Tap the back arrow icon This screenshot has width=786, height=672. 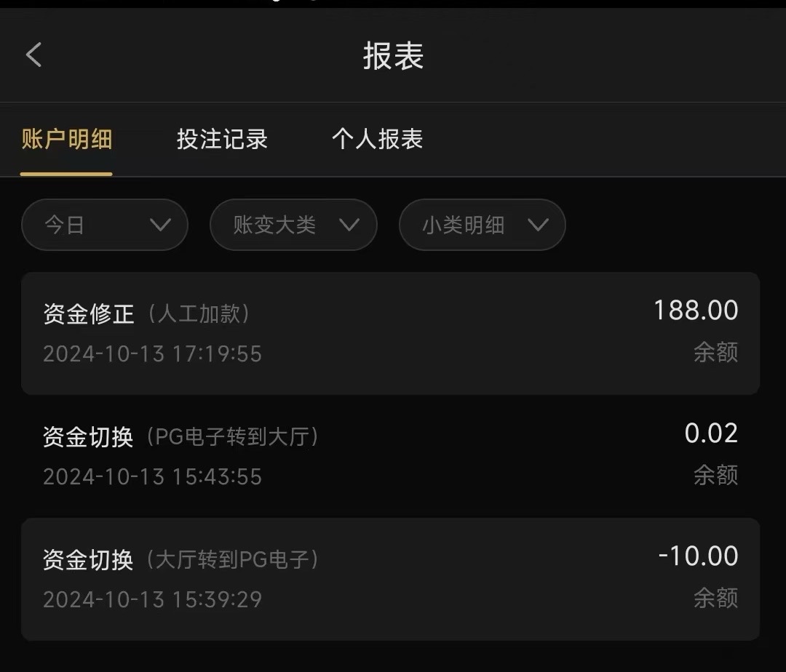click(x=33, y=55)
